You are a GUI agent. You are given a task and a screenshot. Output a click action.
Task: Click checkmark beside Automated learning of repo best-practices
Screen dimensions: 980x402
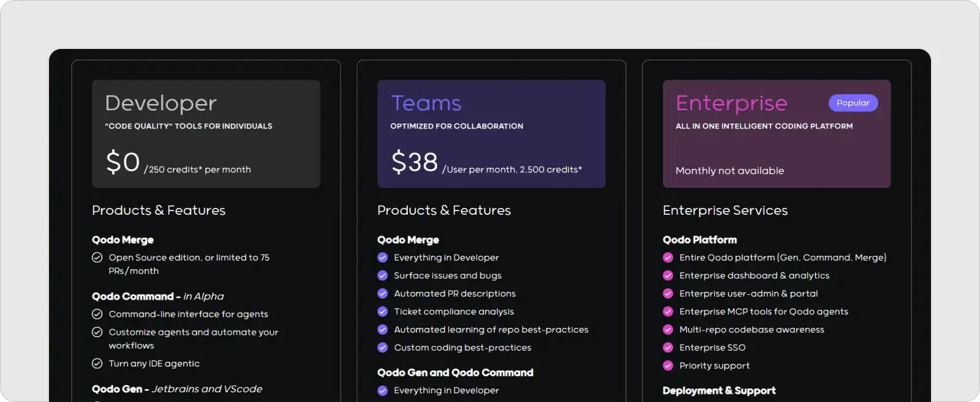point(383,329)
